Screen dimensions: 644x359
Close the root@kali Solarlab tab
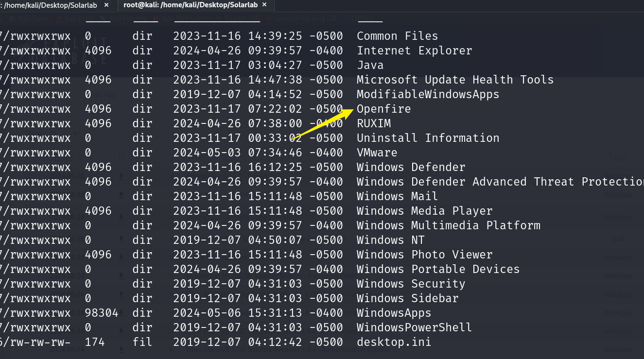[x=265, y=5]
